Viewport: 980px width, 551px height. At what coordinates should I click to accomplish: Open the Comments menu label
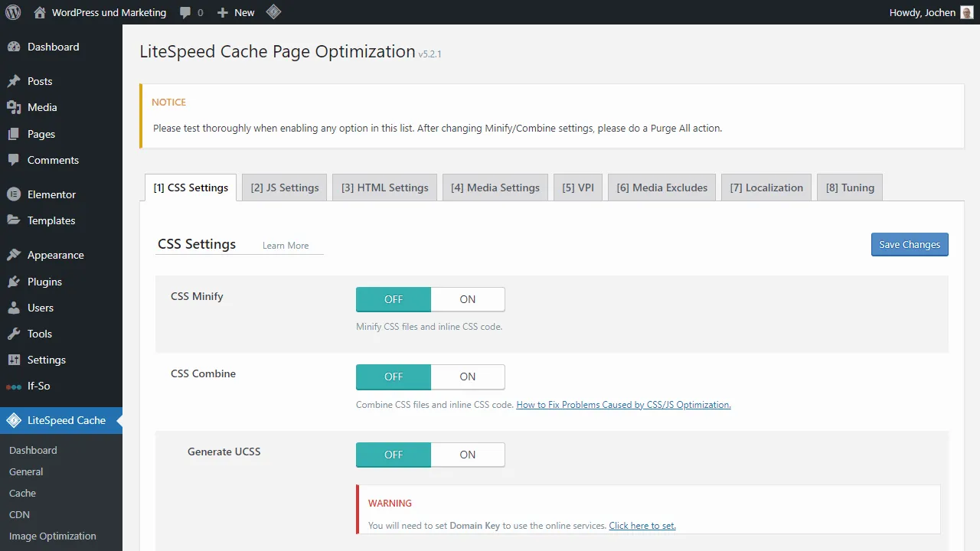pyautogui.click(x=53, y=160)
